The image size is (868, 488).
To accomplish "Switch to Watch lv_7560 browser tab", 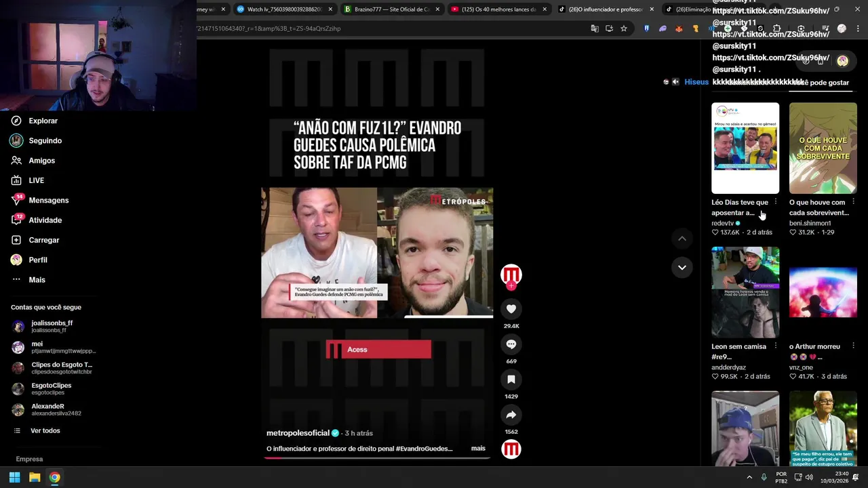I will tap(284, 9).
